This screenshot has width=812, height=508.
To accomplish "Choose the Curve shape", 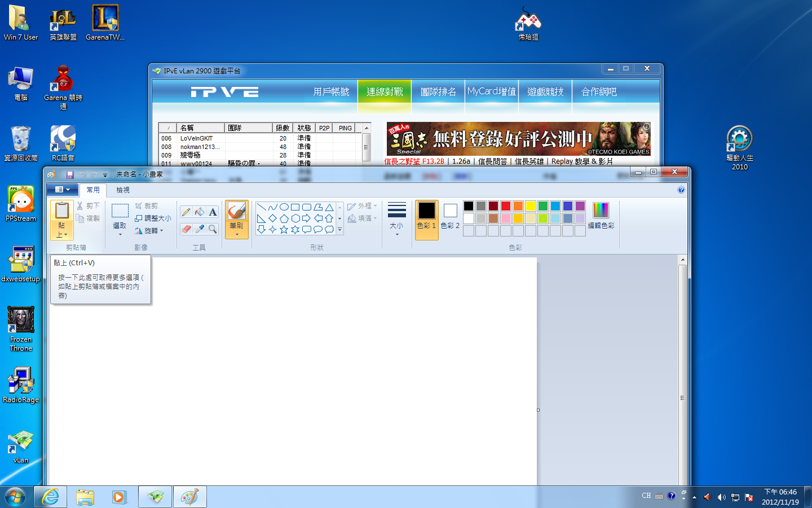I will click(273, 207).
